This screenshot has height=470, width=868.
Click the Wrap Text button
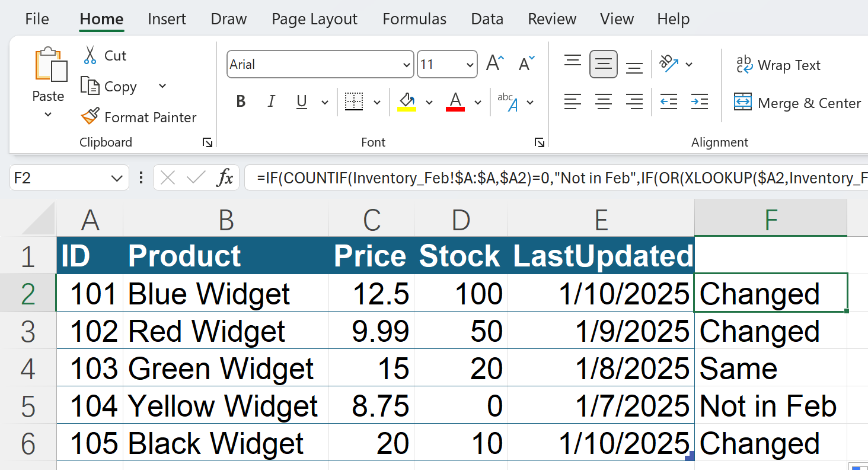[x=778, y=65]
